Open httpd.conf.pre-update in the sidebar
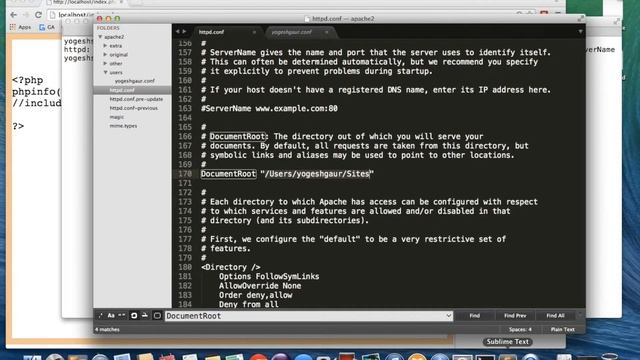This screenshot has height=360, width=640. click(136, 99)
